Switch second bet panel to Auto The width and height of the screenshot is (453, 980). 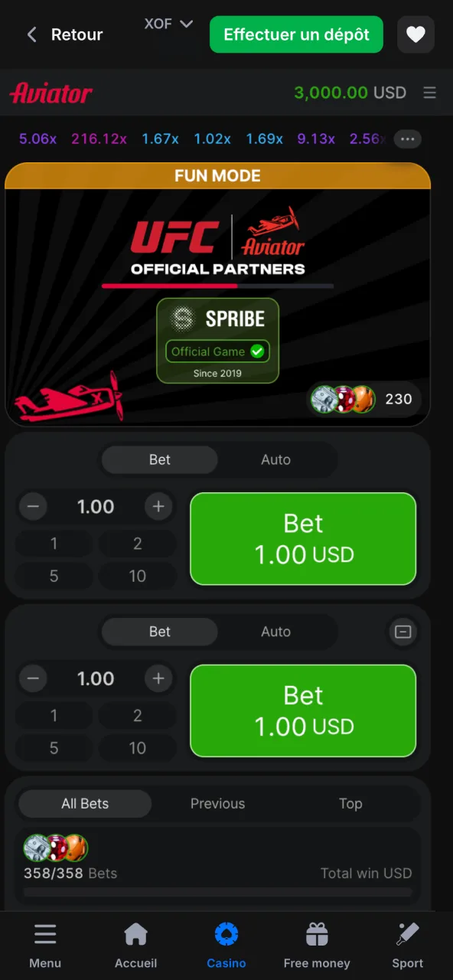tap(276, 632)
